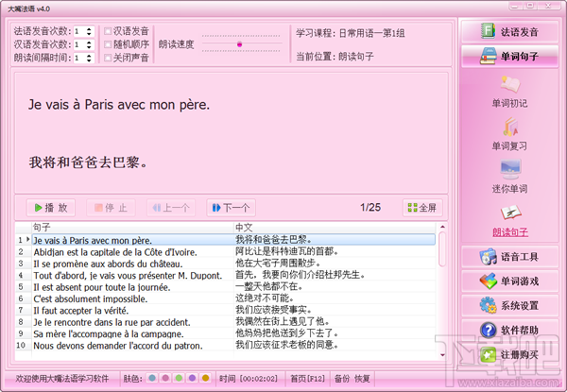Open 单词初记 word memorization
Screen dimensions: 567x392
click(x=509, y=92)
